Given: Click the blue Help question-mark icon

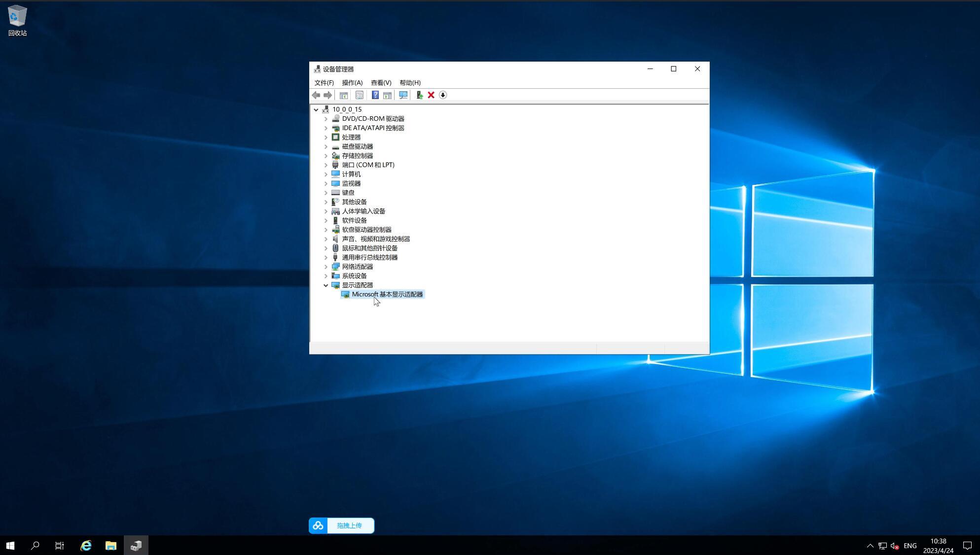Looking at the screenshot, I should 375,95.
